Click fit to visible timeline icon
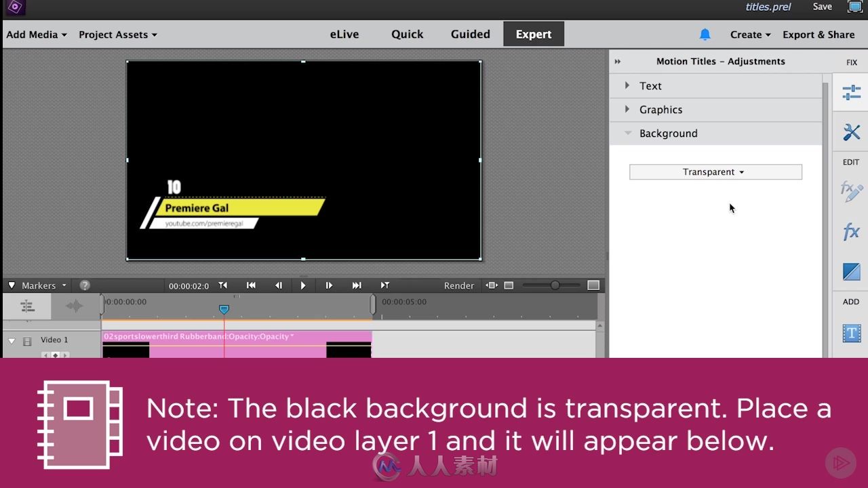This screenshot has height=488, width=868. [492, 285]
